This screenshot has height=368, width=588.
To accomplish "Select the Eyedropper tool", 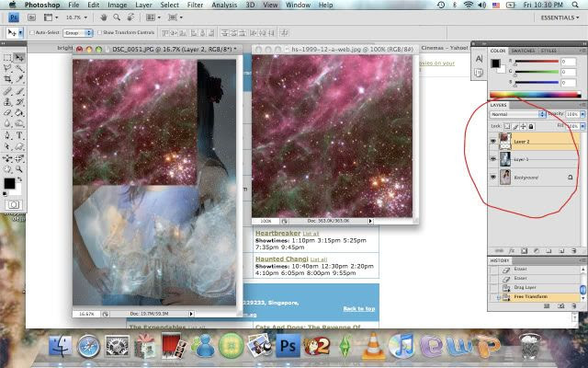I will pyautogui.click(x=18, y=79).
